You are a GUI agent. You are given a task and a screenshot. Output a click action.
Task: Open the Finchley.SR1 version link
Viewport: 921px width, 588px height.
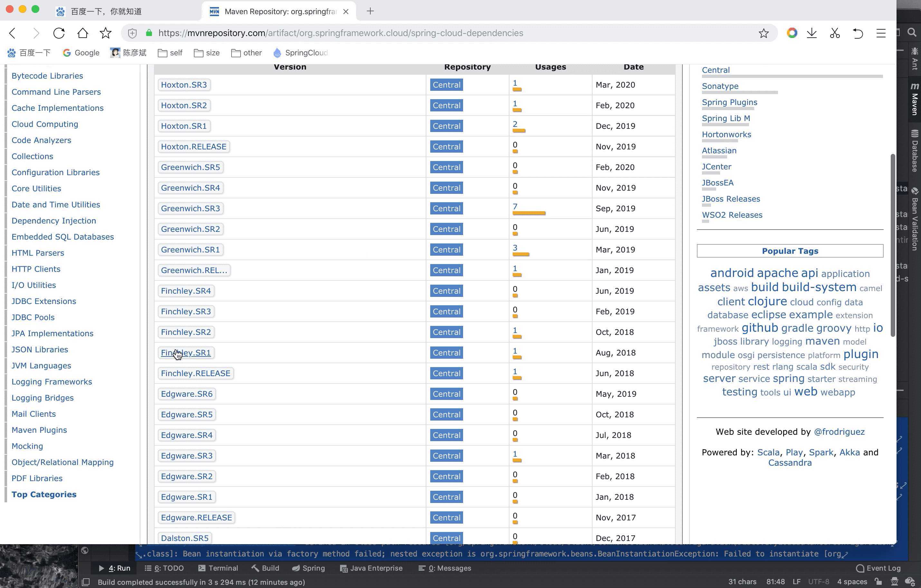186,353
